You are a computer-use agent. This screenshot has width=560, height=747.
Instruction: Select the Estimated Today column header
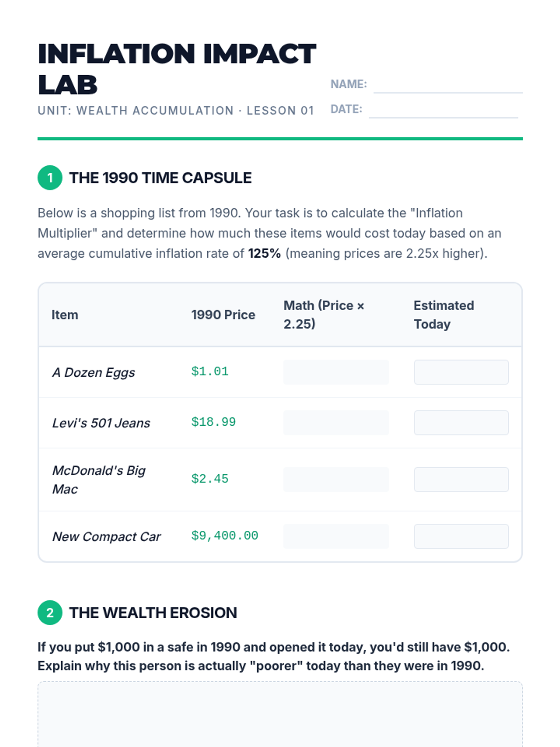(444, 315)
